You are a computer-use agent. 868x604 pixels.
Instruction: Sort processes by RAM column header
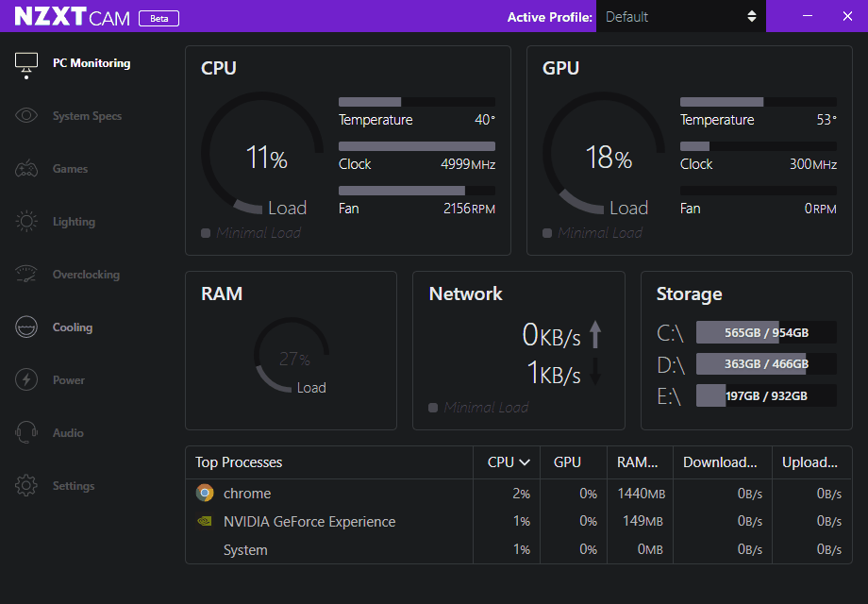coord(639,462)
